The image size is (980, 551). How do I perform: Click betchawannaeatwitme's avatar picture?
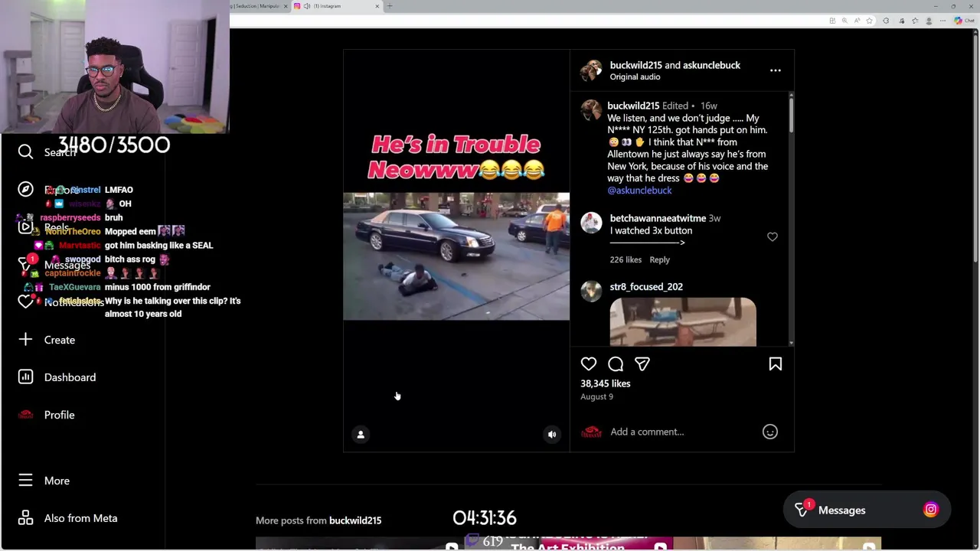[x=591, y=223]
